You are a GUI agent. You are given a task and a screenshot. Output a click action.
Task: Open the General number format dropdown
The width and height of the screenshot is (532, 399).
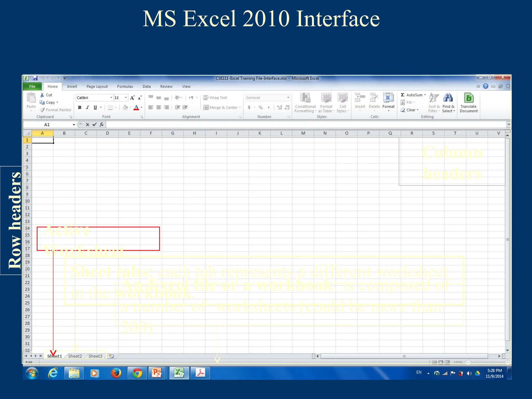pos(288,98)
